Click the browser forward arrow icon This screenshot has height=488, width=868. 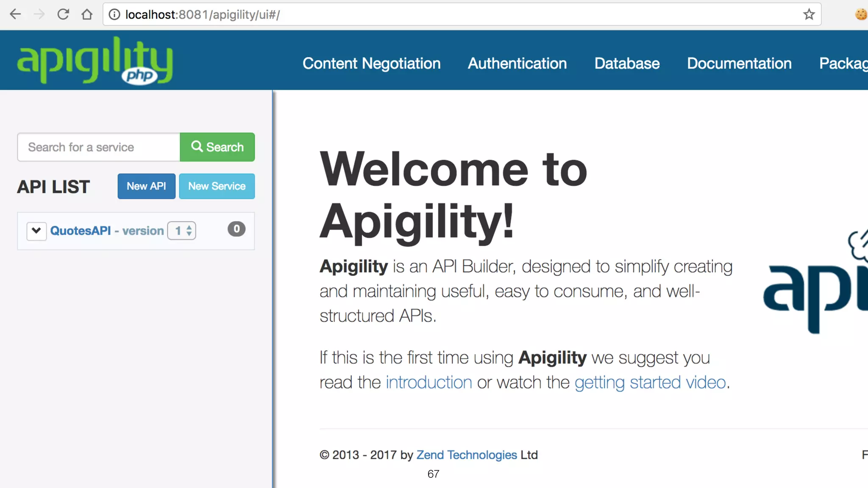(x=39, y=14)
